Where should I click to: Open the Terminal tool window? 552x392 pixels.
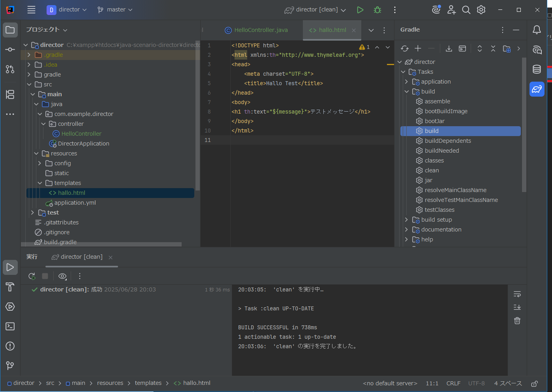pyautogui.click(x=10, y=327)
